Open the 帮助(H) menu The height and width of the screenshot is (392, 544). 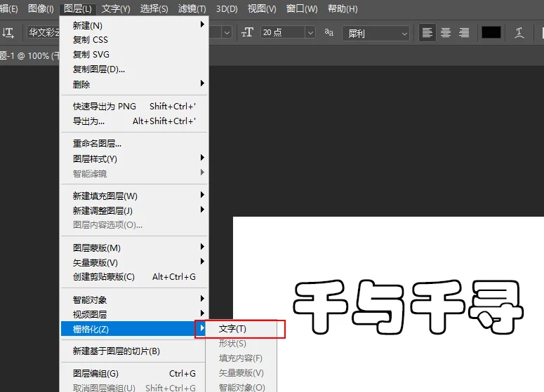(343, 8)
